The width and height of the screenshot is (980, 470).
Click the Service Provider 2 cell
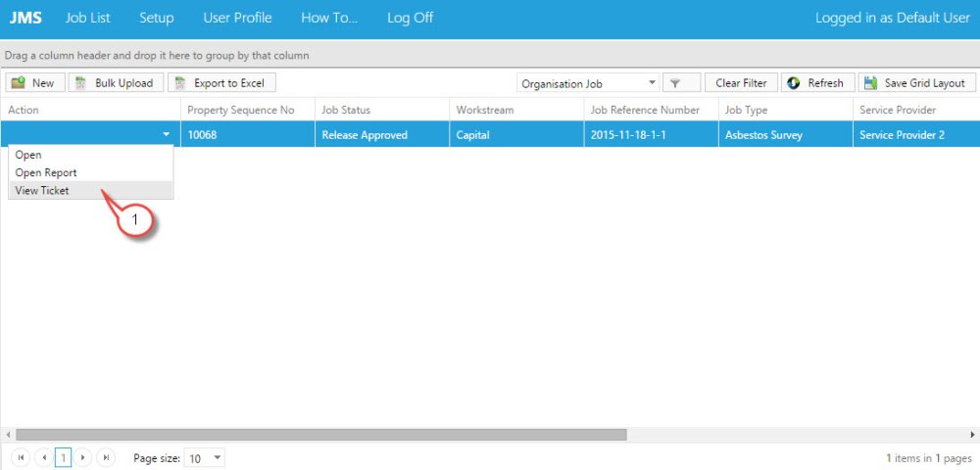coord(916,134)
